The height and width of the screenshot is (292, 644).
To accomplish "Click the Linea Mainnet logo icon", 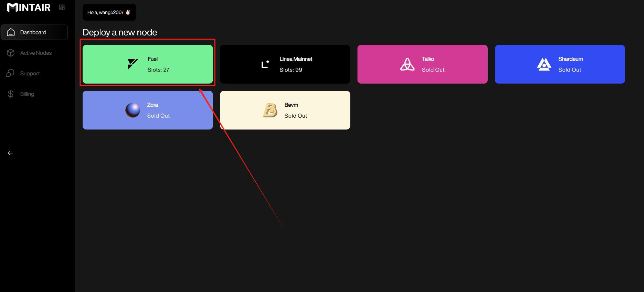I will tap(265, 64).
